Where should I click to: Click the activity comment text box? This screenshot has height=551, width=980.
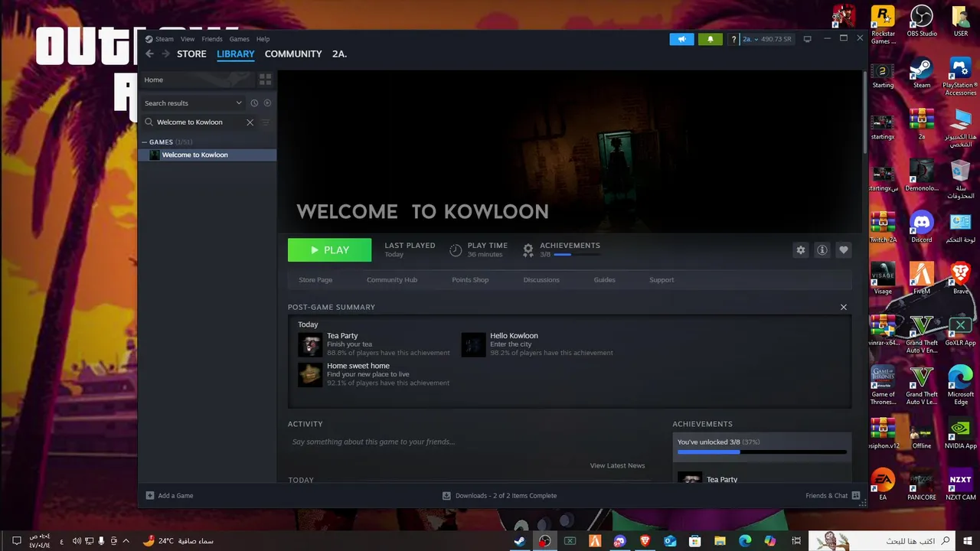tap(469, 442)
